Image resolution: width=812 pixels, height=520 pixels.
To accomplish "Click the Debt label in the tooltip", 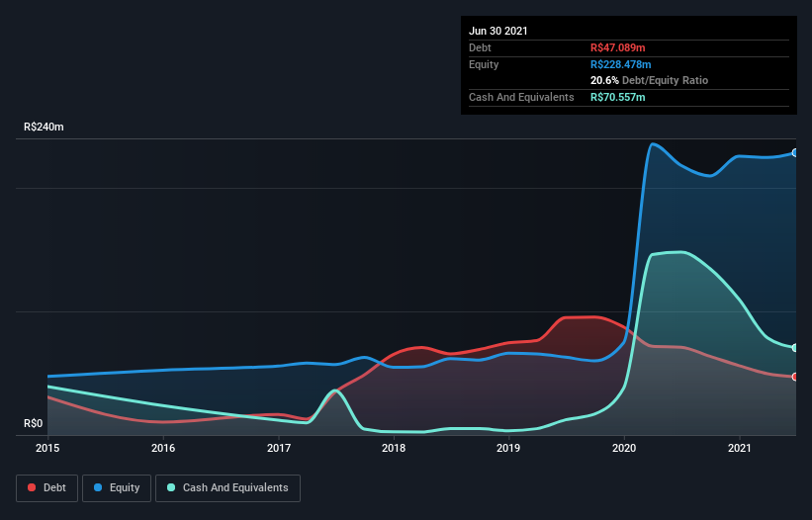I will coord(480,47).
